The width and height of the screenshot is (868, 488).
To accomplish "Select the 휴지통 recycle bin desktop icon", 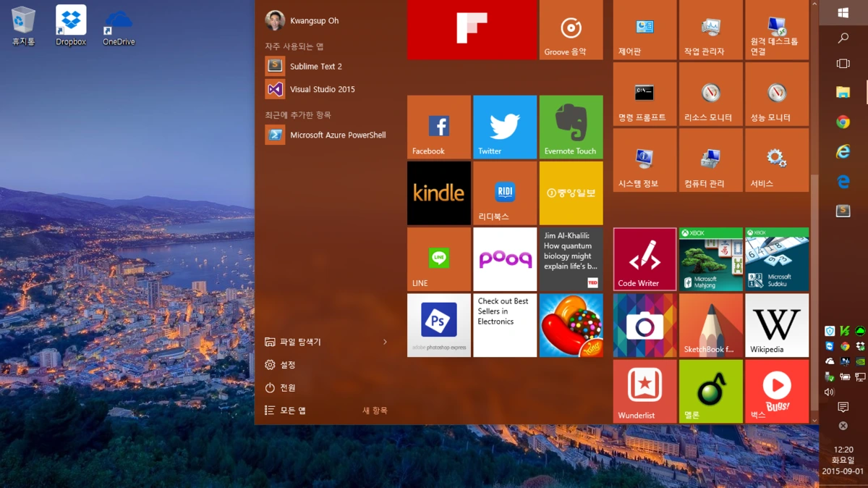I will coord(23,26).
